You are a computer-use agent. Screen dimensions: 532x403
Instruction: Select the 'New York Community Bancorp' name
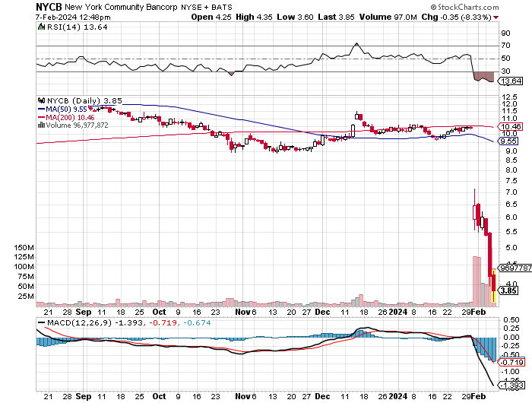click(x=121, y=7)
